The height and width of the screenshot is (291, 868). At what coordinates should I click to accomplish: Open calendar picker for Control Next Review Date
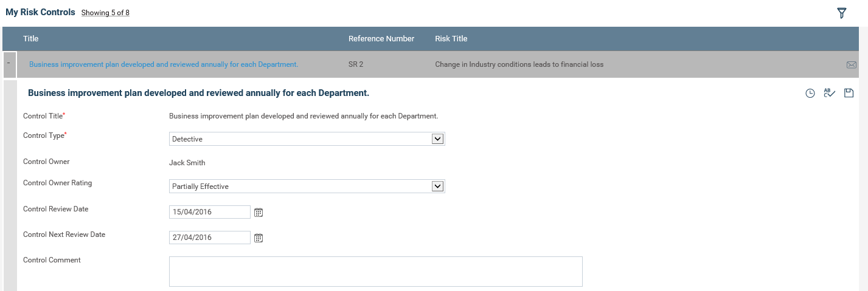coord(258,238)
